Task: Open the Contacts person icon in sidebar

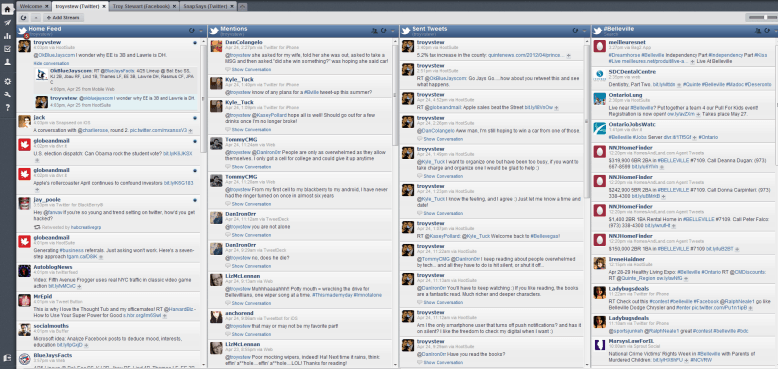Action: point(7,62)
